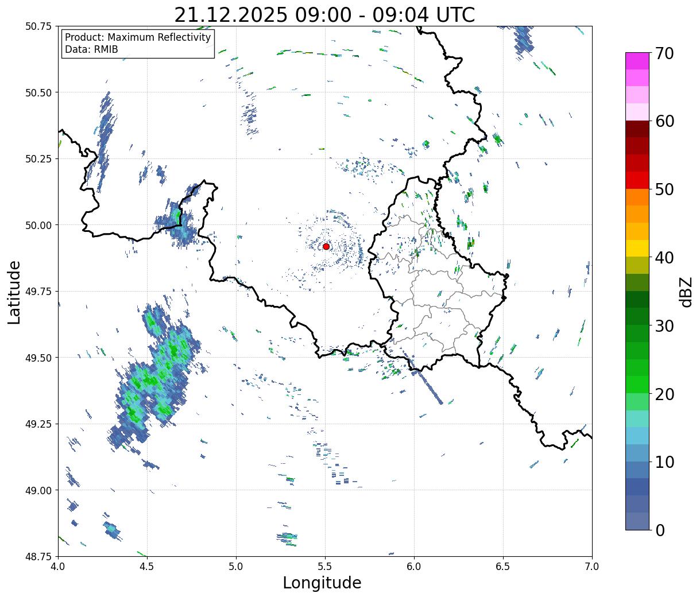
Task: Click the colorbar tick label 10
Action: 664,462
